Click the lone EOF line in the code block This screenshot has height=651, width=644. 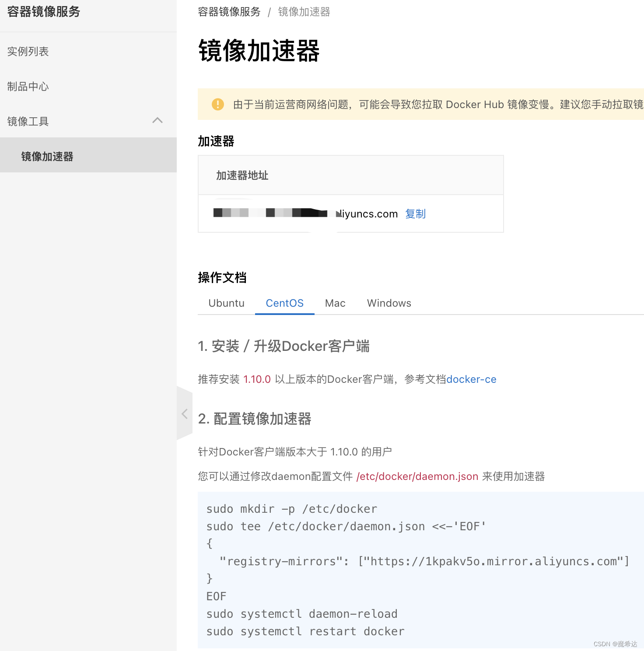click(x=217, y=596)
